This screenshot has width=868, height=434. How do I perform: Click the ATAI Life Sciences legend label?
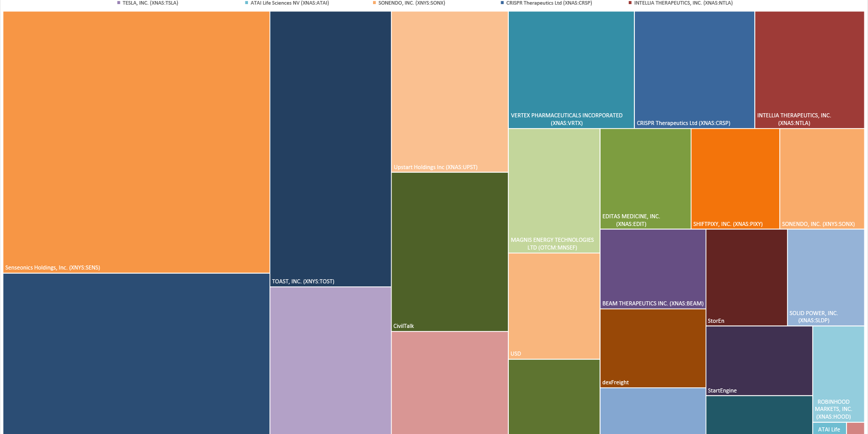click(x=290, y=3)
